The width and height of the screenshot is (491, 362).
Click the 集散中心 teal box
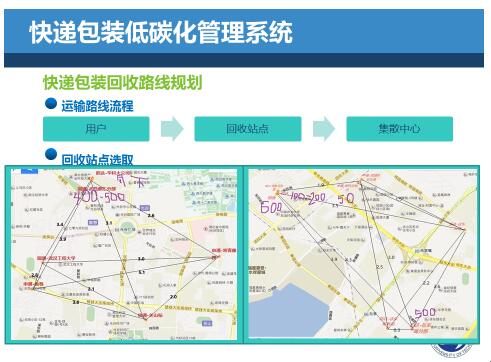click(400, 129)
